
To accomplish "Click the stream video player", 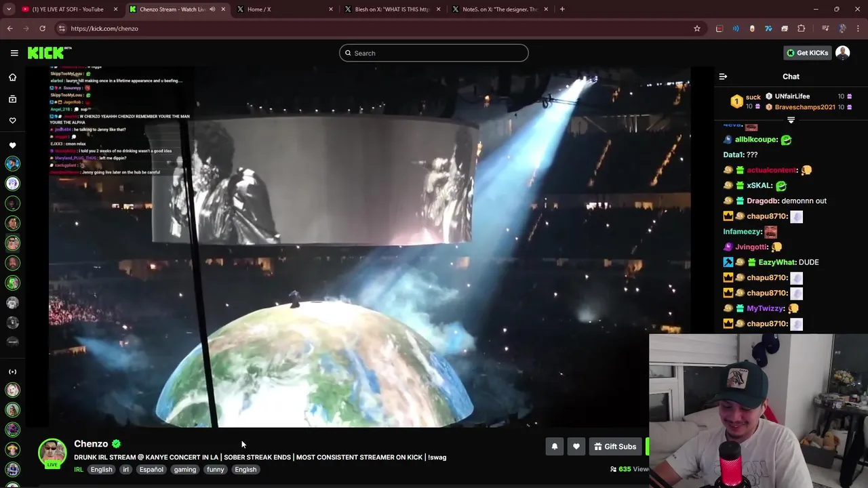I will tap(370, 247).
